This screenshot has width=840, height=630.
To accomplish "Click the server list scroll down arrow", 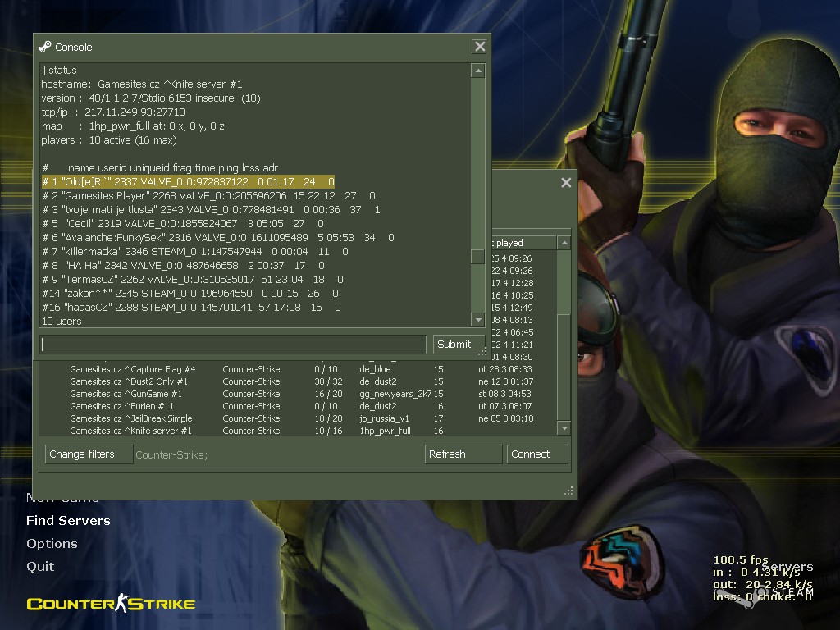I will [x=564, y=428].
